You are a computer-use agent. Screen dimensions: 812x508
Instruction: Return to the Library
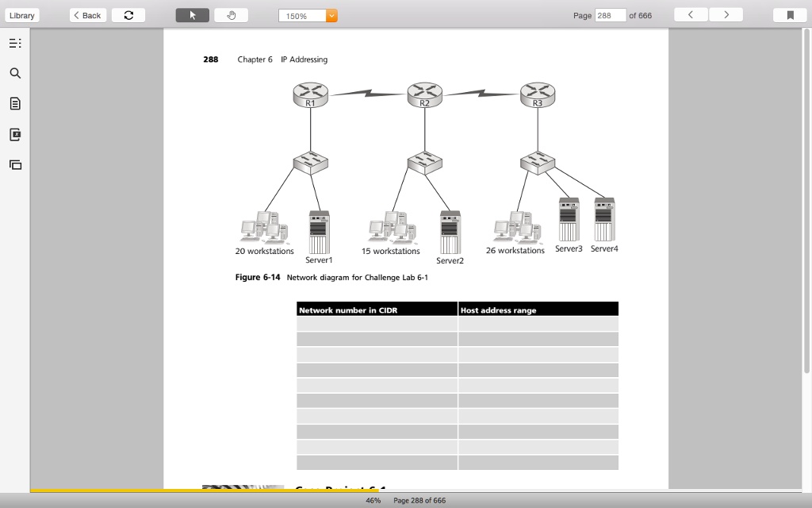[x=21, y=14]
